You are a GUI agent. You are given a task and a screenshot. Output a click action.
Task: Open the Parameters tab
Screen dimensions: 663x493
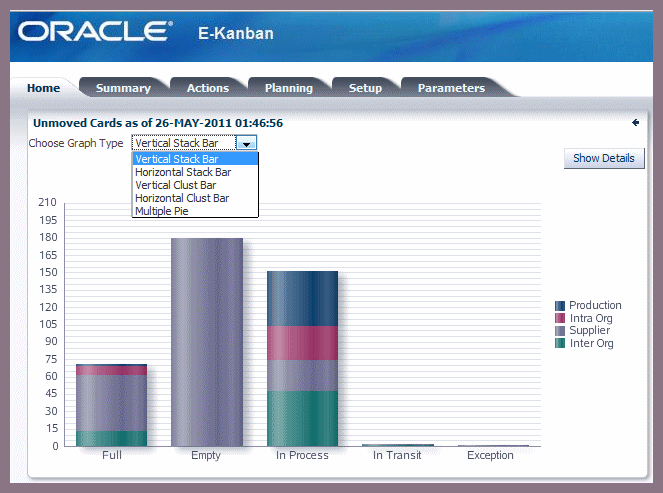[x=451, y=88]
